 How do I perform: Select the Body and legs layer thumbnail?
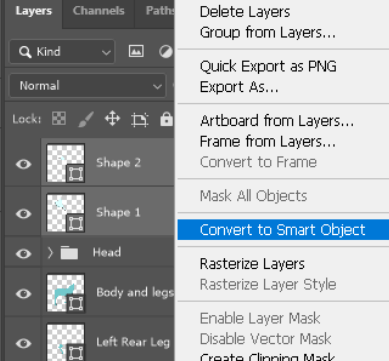65,293
